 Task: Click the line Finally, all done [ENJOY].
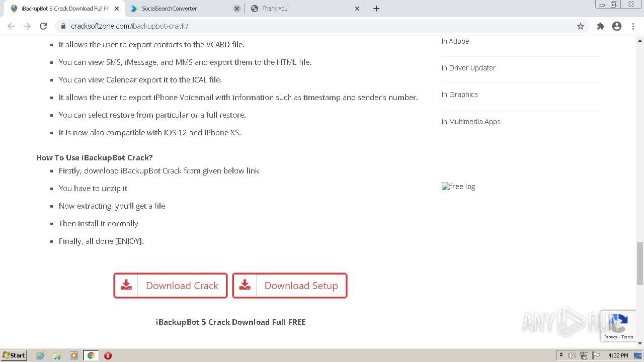pyautogui.click(x=101, y=241)
